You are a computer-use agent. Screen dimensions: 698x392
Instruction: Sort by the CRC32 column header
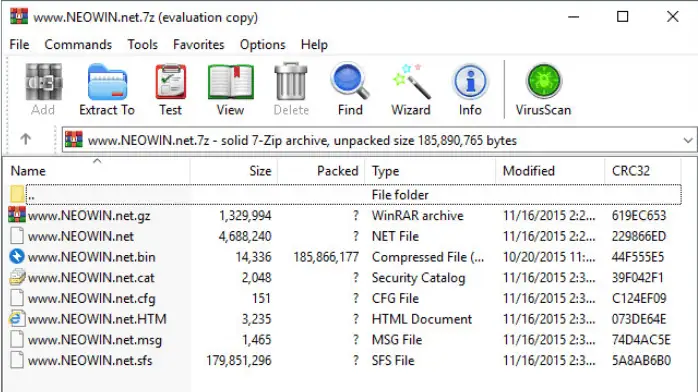(x=643, y=171)
